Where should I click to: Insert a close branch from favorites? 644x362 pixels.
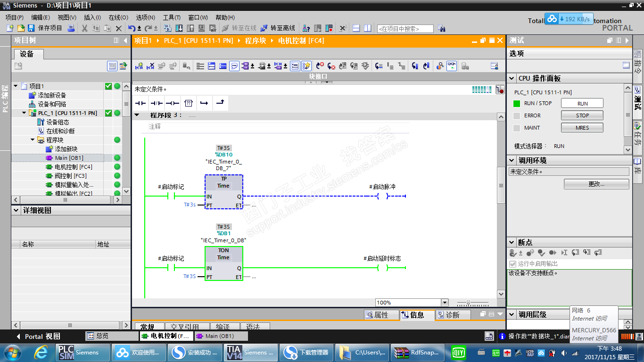pyautogui.click(x=220, y=103)
